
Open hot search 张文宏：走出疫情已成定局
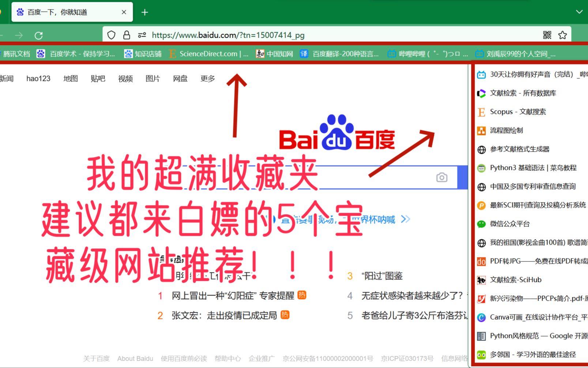pos(224,315)
